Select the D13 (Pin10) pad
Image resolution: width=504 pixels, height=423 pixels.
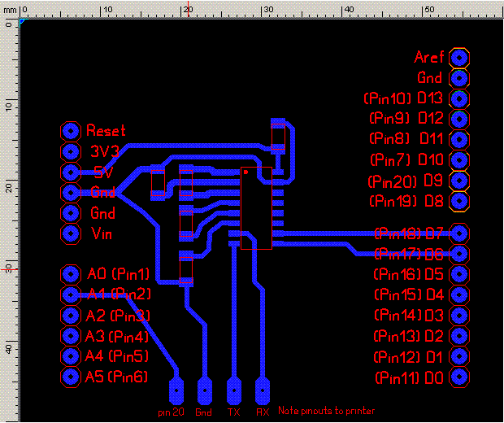(x=459, y=98)
